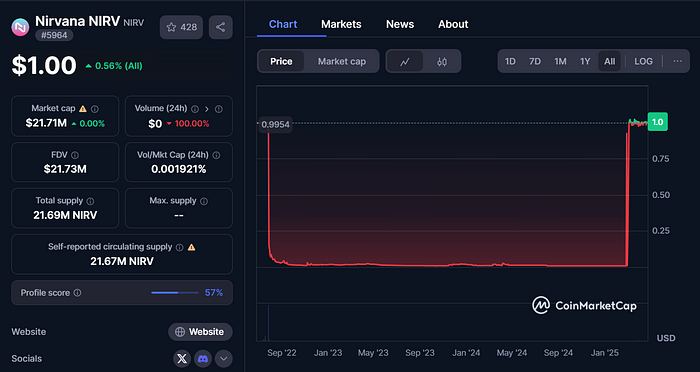The height and width of the screenshot is (372, 700).
Task: Toggle LOG scale on the chart
Action: point(643,62)
